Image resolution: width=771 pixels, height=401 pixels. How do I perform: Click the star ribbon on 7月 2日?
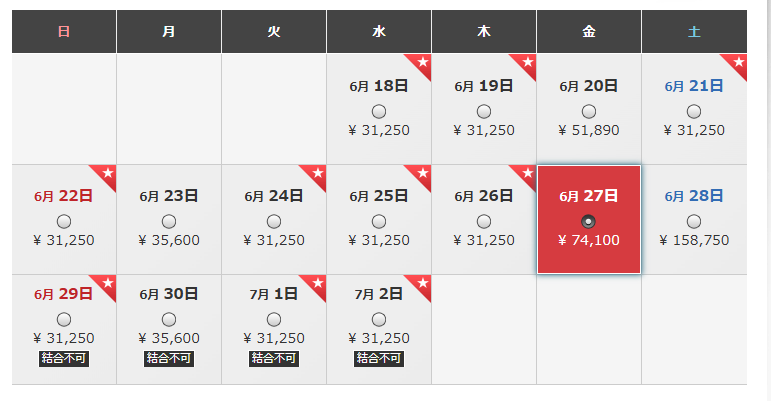click(421, 285)
